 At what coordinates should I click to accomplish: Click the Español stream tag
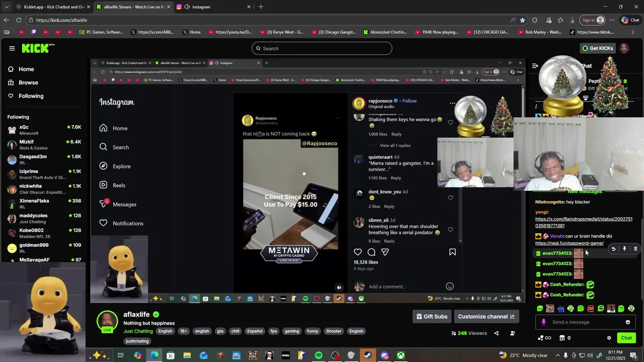255,331
